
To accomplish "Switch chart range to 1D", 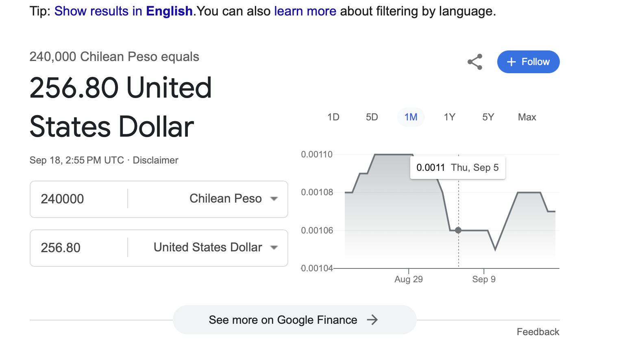I will pos(333,117).
